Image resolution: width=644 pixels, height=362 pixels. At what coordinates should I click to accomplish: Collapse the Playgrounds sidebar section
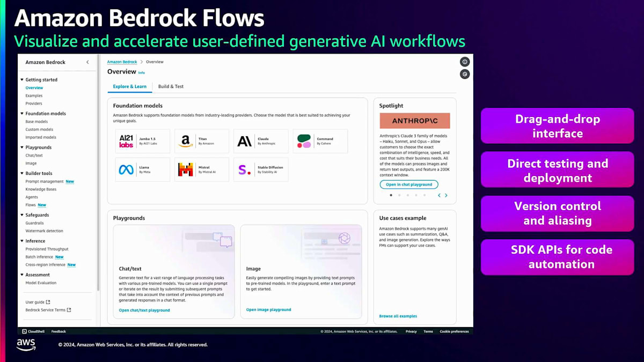[x=22, y=147]
